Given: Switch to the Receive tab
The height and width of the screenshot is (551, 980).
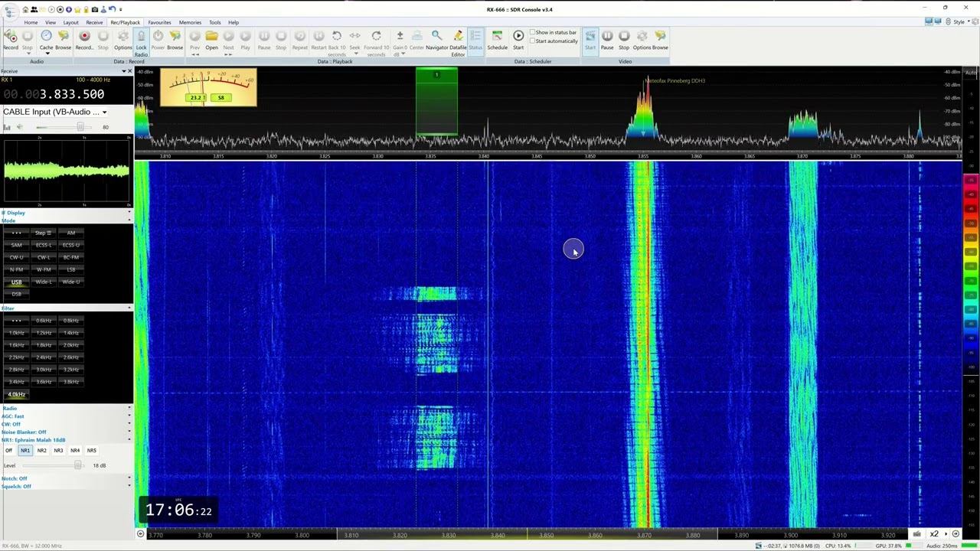Looking at the screenshot, I should click(94, 22).
